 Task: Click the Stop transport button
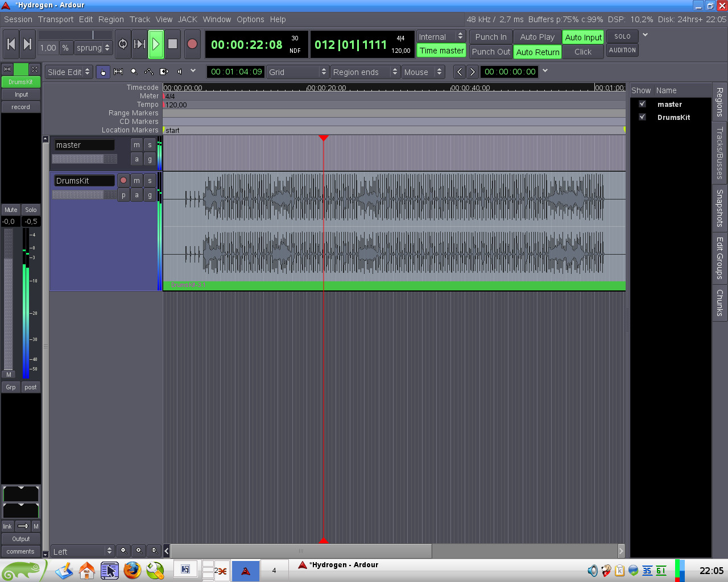pyautogui.click(x=173, y=44)
